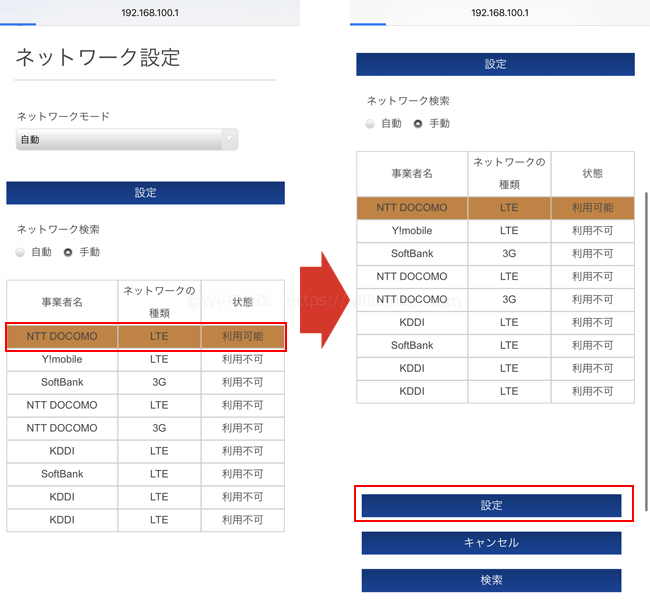Screen dimensions: 650x600
Task: Click SoftBank cell of 3G row, left screen
Action: (x=62, y=382)
